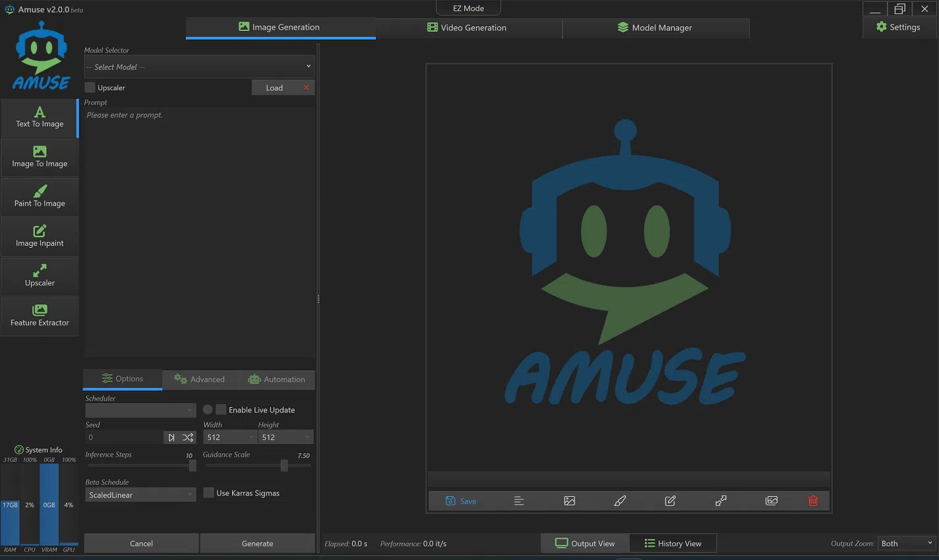
Task: Click the Load button
Action: point(274,88)
